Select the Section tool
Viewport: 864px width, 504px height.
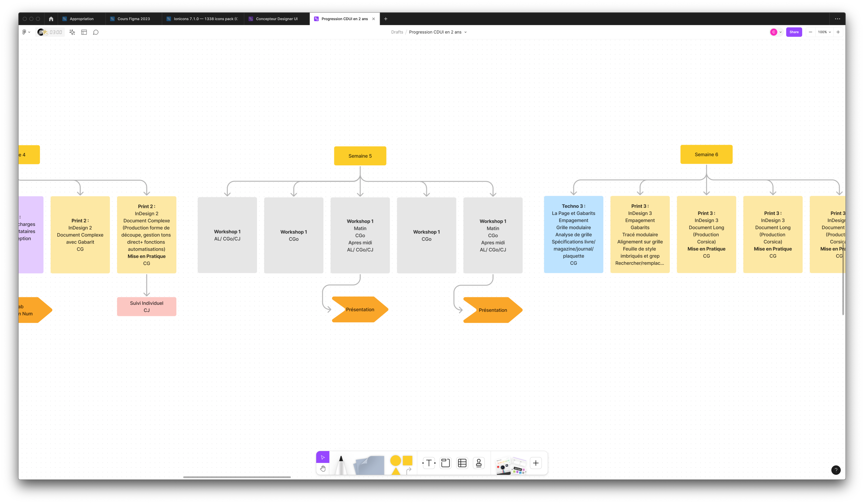coord(445,463)
